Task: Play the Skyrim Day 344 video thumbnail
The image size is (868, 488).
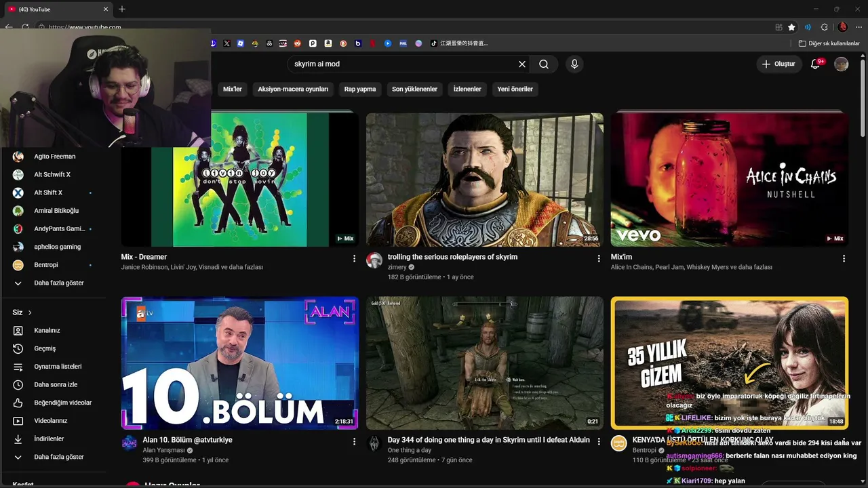Action: click(484, 363)
